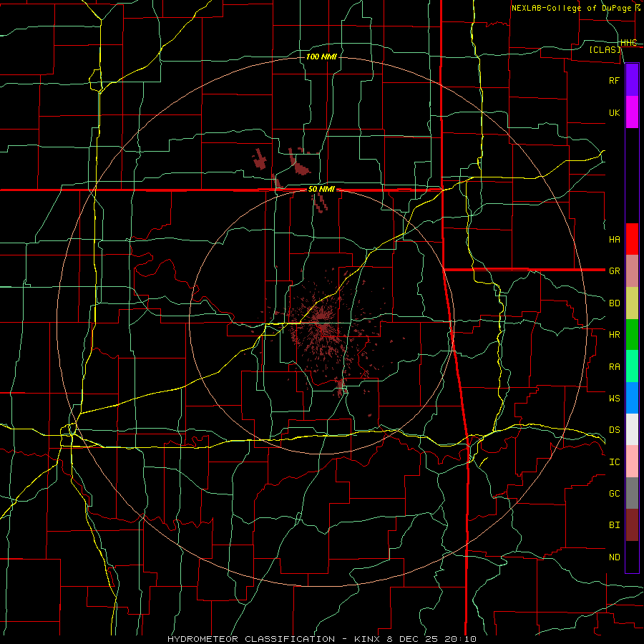Screen dimensions: 644x644
Task: Click the NEXLAB-College of DuPage credit text
Action: click(573, 8)
